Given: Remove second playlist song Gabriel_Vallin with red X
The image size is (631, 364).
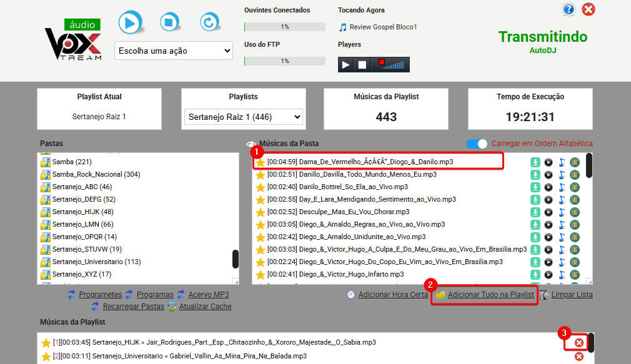Looking at the screenshot, I should point(579,357).
